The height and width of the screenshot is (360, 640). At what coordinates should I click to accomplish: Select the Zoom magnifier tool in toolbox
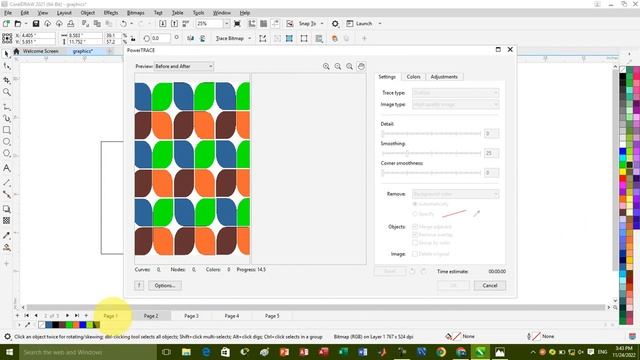tap(7, 93)
